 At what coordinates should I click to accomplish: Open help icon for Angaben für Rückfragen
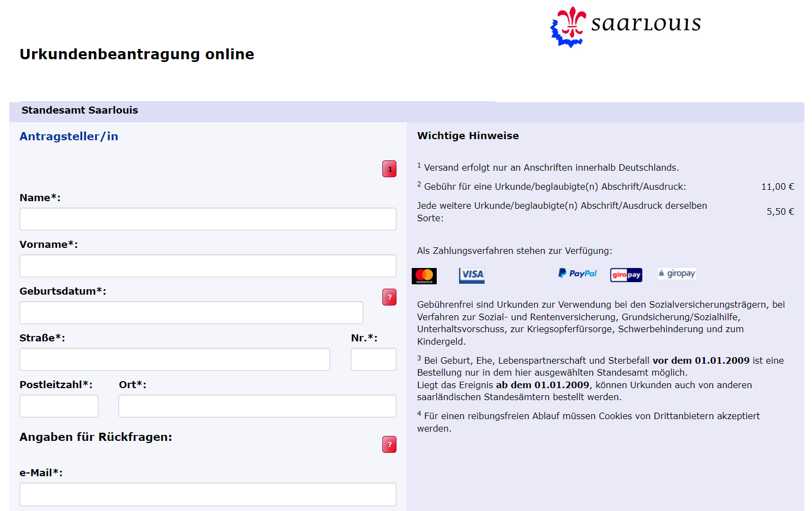[389, 445]
